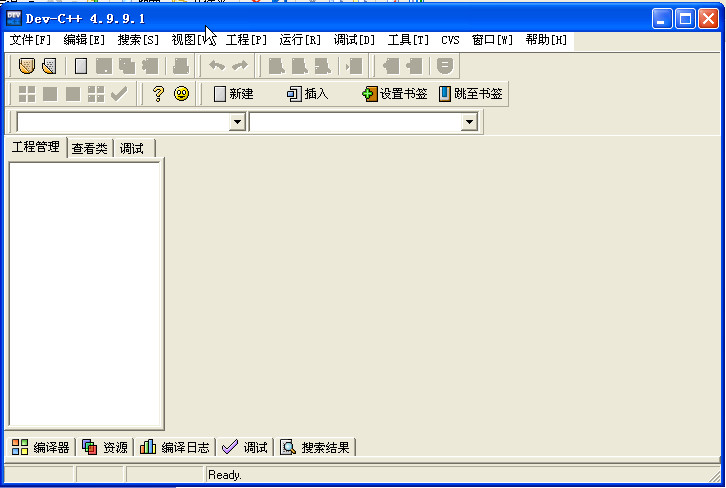The width and height of the screenshot is (726, 488).
Task: Click the greyed-out Project Options icon
Action: click(x=444, y=66)
